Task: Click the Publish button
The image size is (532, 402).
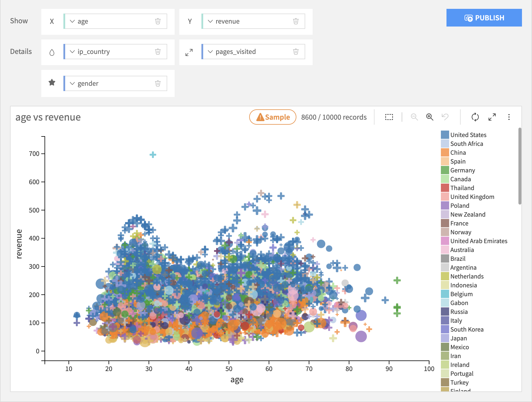Action: click(x=484, y=18)
